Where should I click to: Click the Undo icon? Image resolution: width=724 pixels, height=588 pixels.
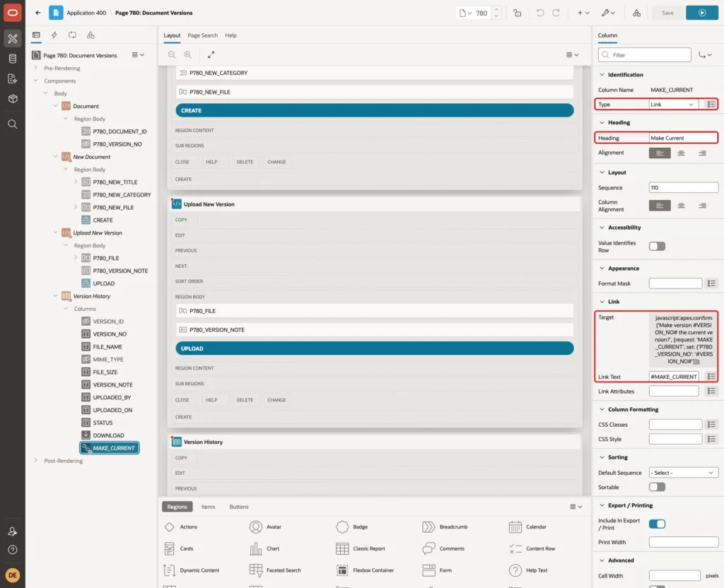tap(539, 13)
